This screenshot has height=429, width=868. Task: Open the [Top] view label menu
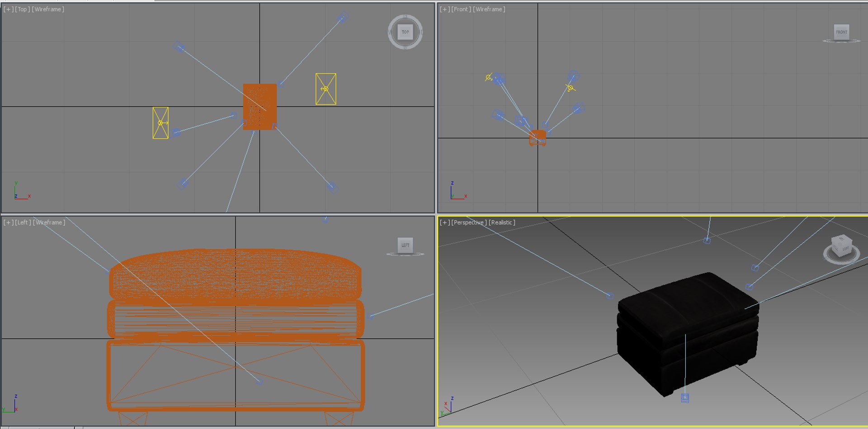tap(23, 9)
